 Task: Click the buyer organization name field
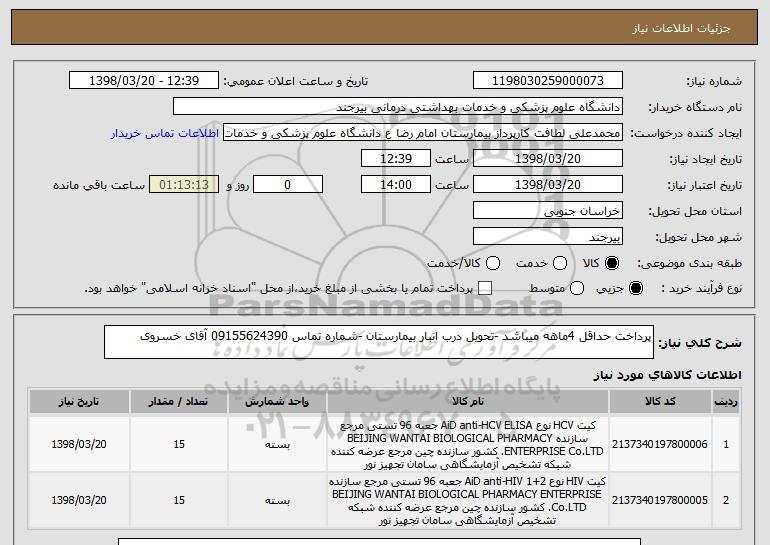pyautogui.click(x=398, y=107)
